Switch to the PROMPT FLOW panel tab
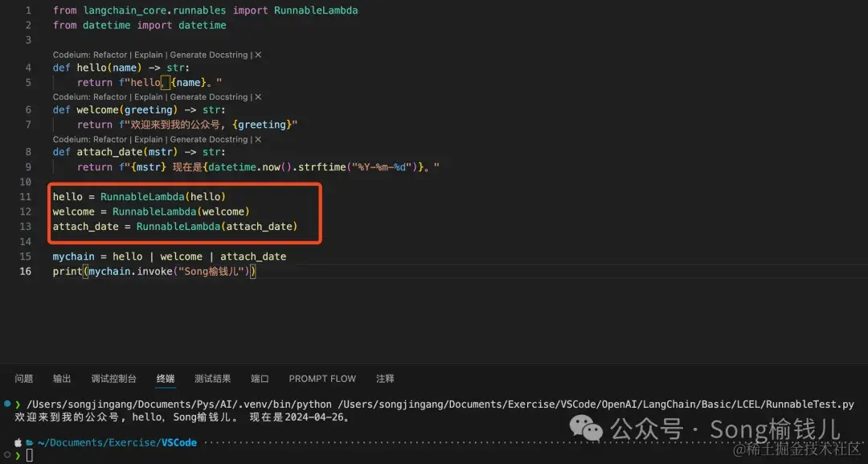Viewport: 868px width, 464px height. 321,378
